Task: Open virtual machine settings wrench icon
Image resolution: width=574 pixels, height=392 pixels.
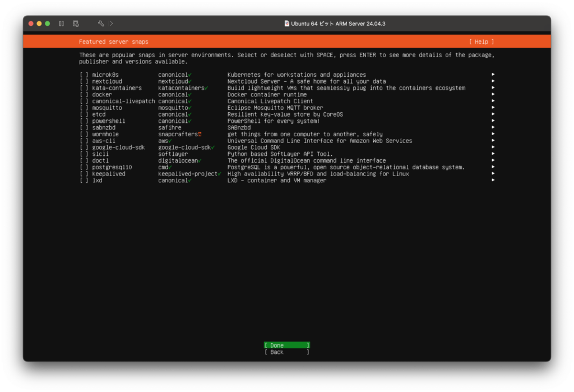Action: coord(101,24)
